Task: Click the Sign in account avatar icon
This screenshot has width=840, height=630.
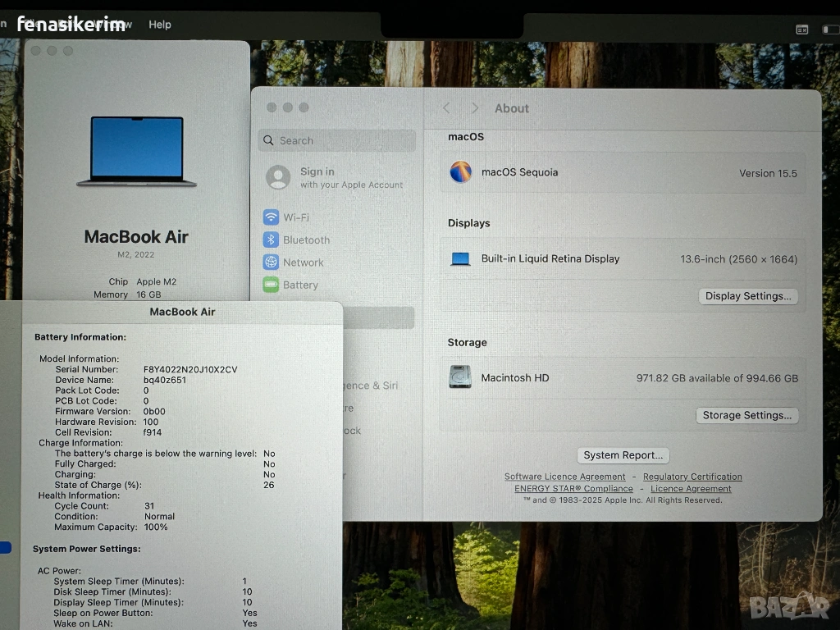Action: click(279, 177)
